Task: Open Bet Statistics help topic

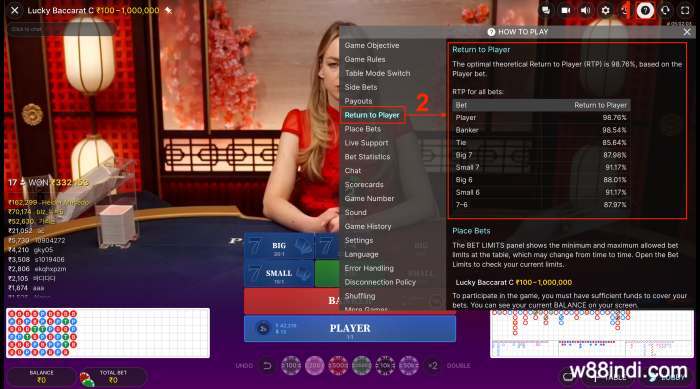Action: tap(367, 157)
